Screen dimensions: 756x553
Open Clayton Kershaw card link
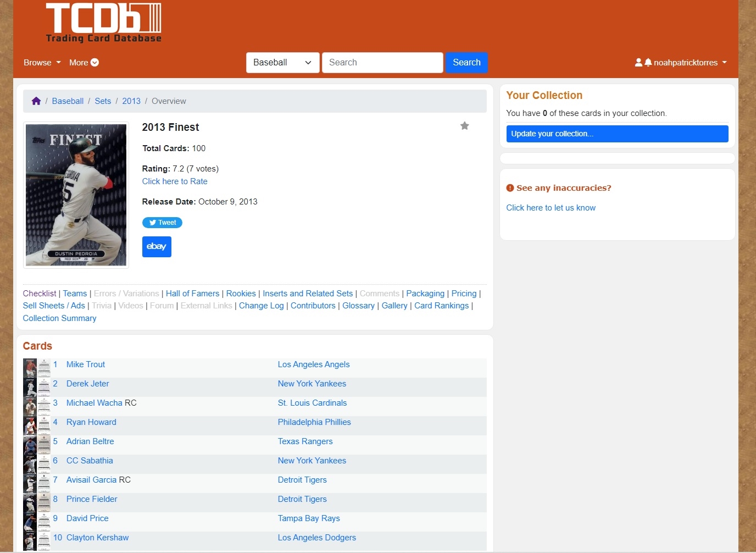point(97,538)
